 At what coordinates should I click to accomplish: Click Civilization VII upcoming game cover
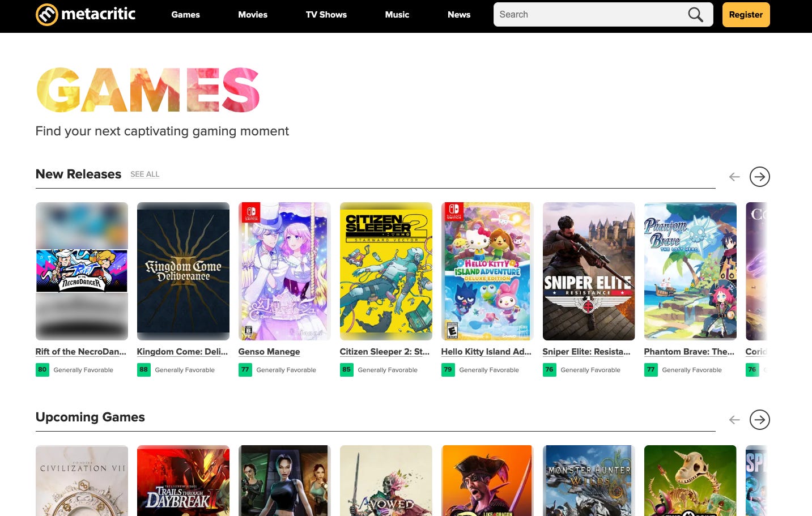[82, 481]
